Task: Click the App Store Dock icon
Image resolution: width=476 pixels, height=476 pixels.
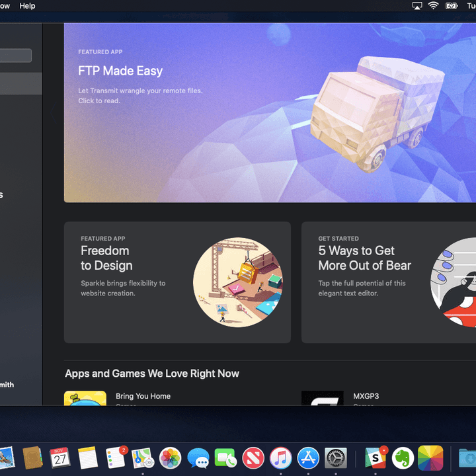Action: coord(308,457)
